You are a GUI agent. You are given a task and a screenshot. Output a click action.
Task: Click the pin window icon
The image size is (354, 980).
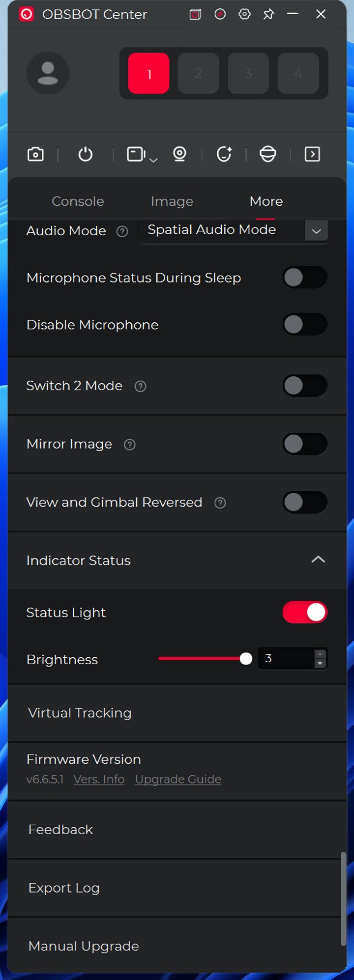pos(268,14)
